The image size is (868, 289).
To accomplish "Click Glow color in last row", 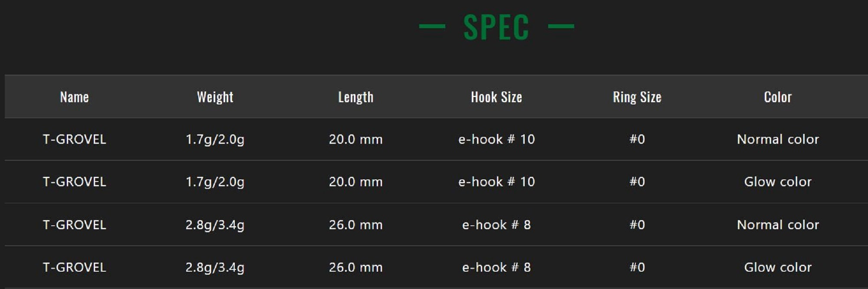I will coord(777,267).
